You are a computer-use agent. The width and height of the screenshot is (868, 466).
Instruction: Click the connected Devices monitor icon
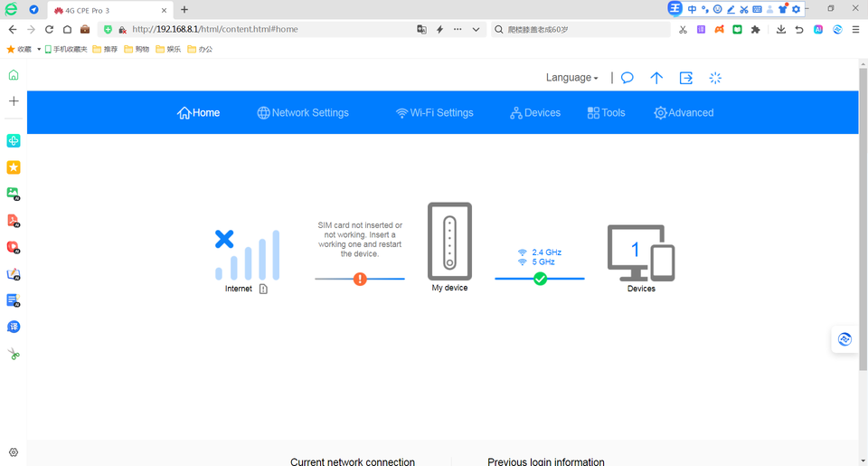(641, 252)
